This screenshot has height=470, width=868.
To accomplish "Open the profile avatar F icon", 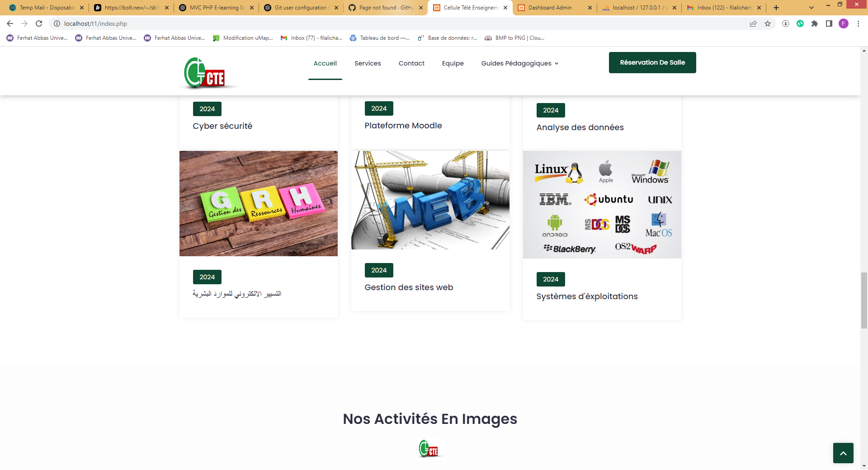I will tap(844, 23).
